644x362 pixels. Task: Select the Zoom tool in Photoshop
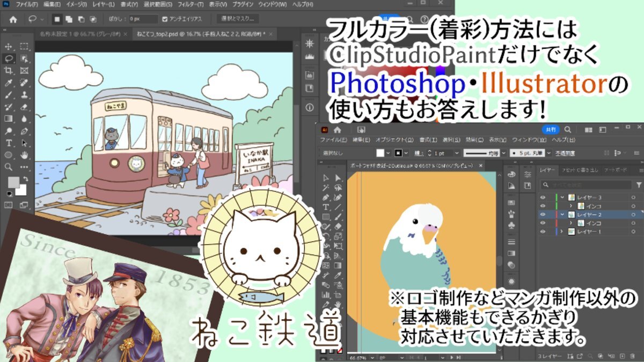pyautogui.click(x=8, y=167)
